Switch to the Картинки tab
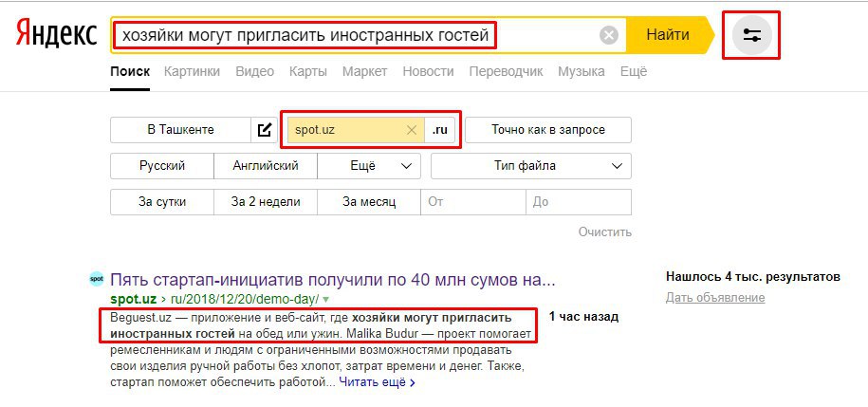The image size is (868, 407). click(192, 71)
